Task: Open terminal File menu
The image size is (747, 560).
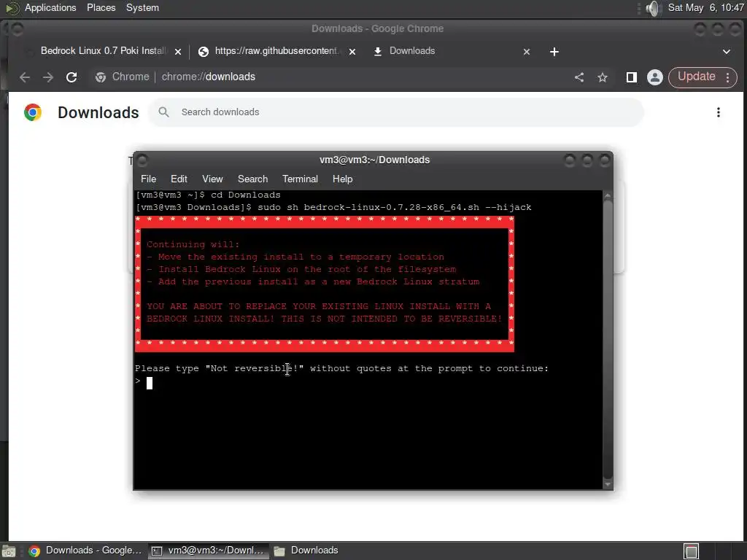Action: pyautogui.click(x=148, y=179)
